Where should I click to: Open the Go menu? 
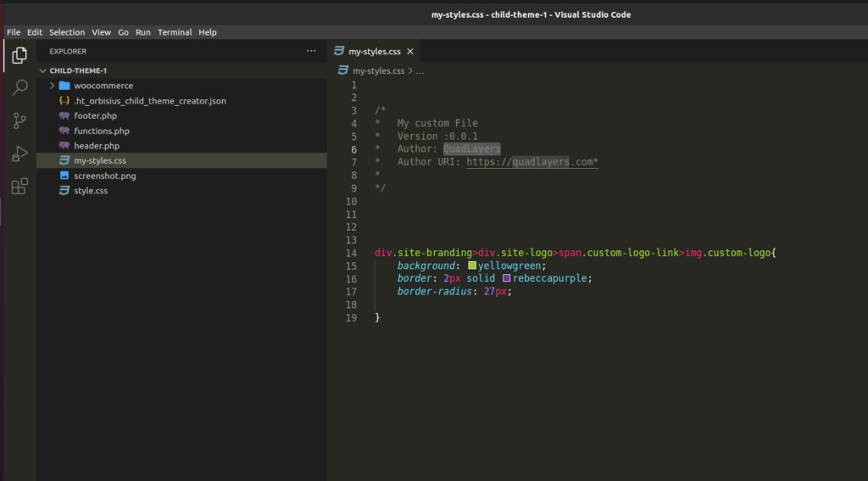click(x=124, y=32)
